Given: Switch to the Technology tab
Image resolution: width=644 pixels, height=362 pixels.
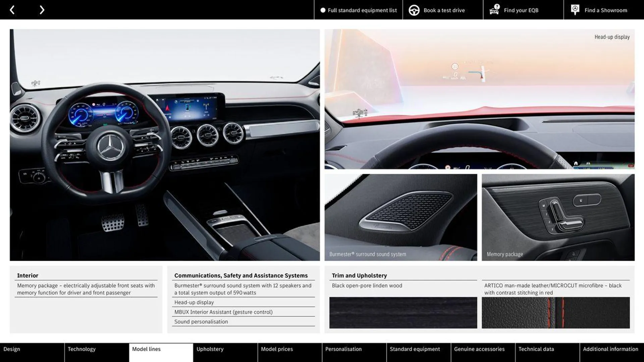Looking at the screenshot, I should [97, 352].
